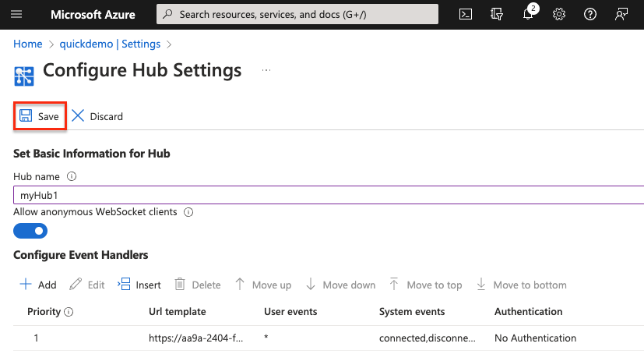The width and height of the screenshot is (644, 354).
Task: Open the notifications bell
Action: (x=528, y=15)
